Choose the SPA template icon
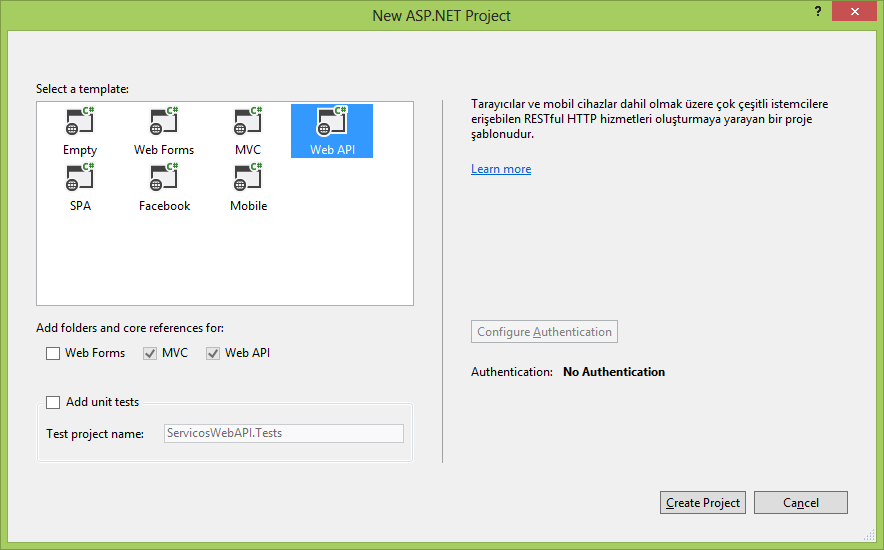Viewport: 884px width, 550px height. coord(79,178)
